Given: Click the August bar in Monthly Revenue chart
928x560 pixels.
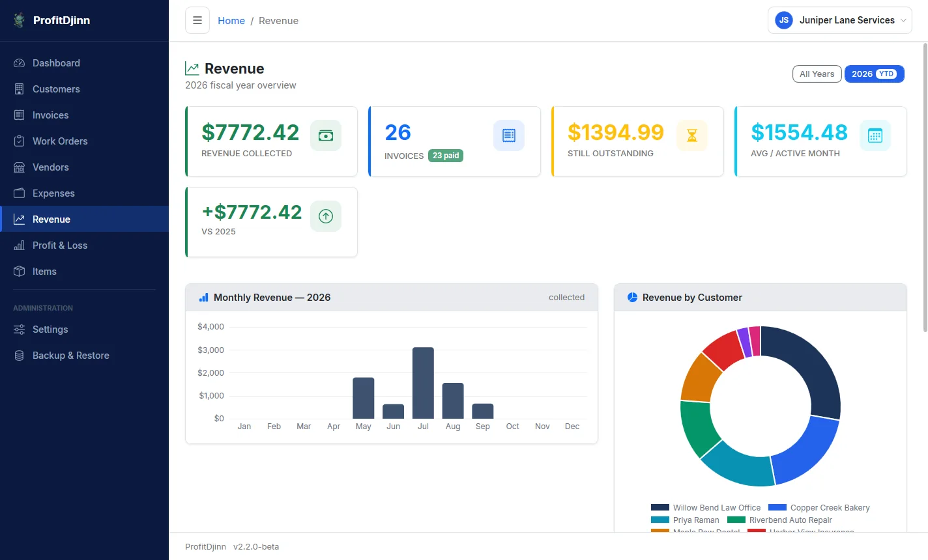Looking at the screenshot, I should (453, 400).
